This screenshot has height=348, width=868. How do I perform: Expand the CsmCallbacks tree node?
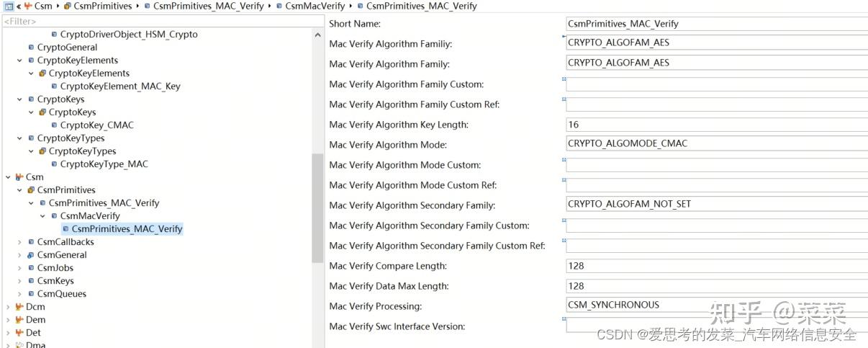click(x=20, y=242)
